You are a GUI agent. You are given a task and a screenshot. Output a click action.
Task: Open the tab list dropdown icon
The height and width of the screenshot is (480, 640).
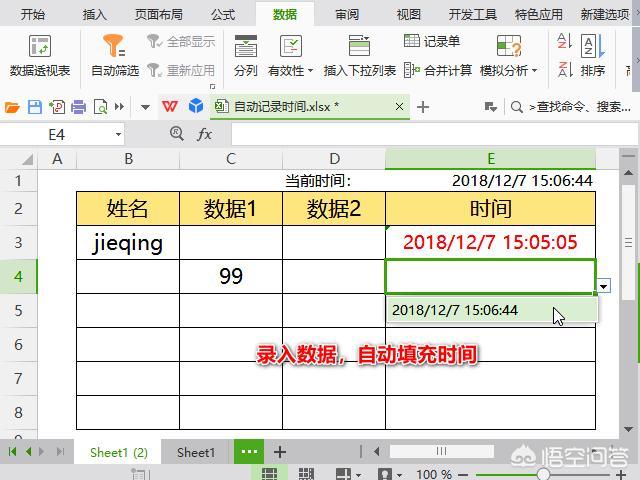coord(490,107)
